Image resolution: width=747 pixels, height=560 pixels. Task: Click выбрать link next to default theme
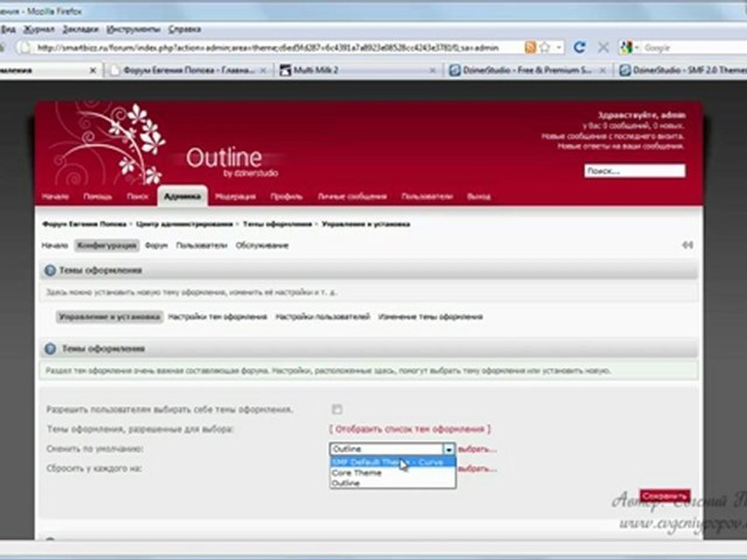pos(477,449)
